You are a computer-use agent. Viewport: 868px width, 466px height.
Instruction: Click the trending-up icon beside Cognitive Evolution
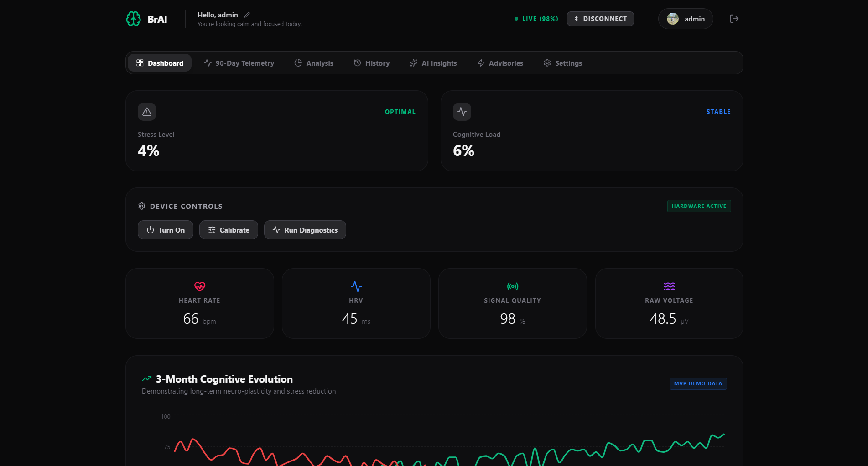[147, 379]
